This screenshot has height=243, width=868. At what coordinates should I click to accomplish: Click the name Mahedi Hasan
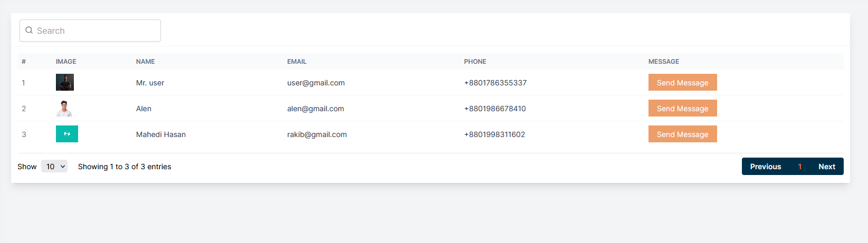pyautogui.click(x=160, y=134)
